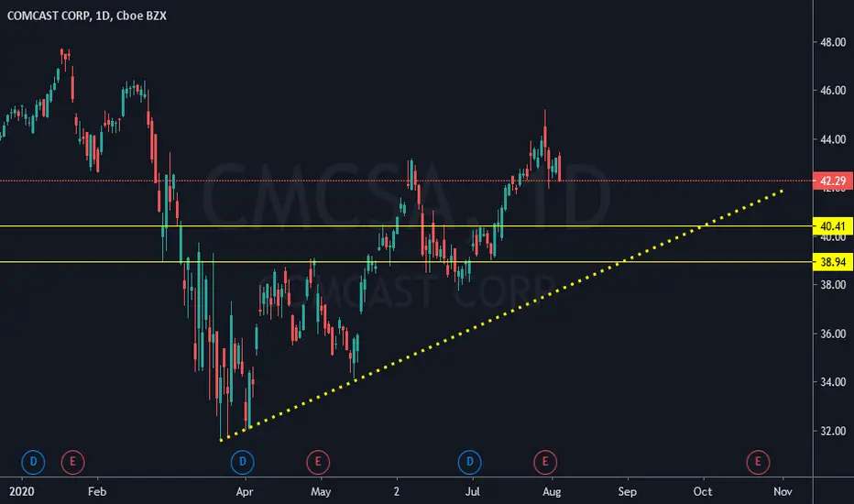The height and width of the screenshot is (504, 854).
Task: Click the Feb label on time axis
Action: [x=97, y=491]
